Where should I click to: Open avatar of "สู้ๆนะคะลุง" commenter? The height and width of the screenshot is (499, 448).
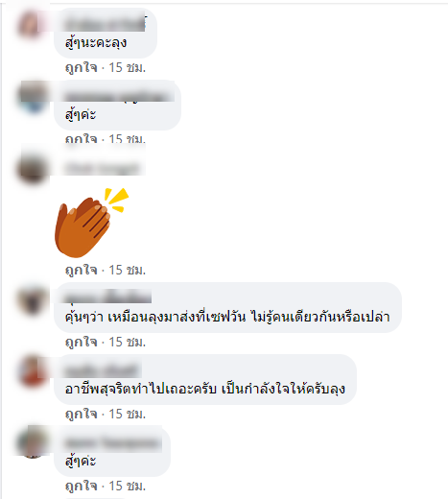[x=33, y=25]
